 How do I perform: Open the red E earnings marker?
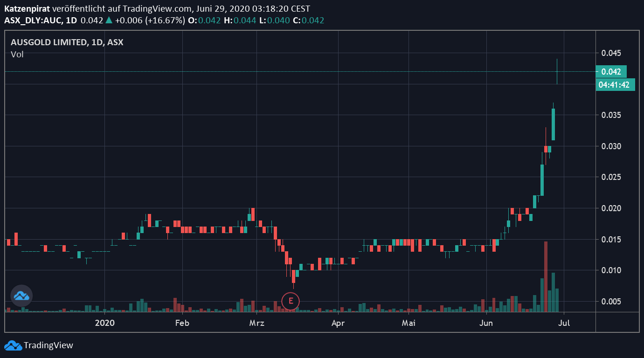[x=291, y=301]
